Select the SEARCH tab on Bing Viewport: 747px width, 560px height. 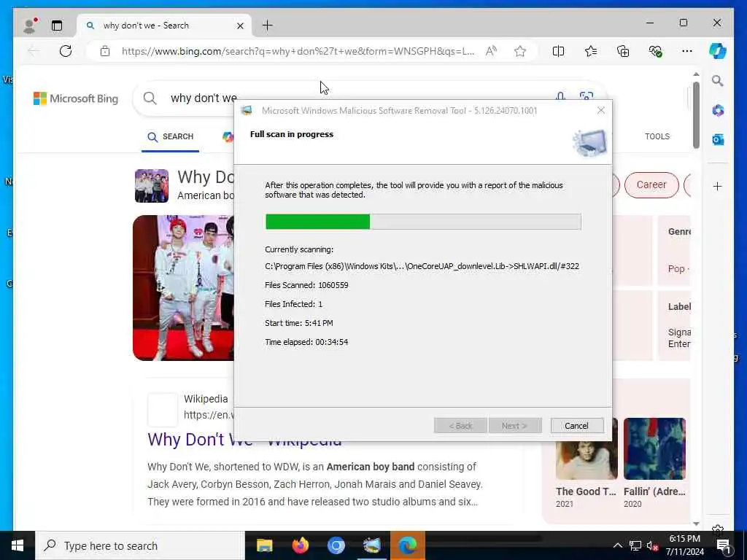click(170, 136)
